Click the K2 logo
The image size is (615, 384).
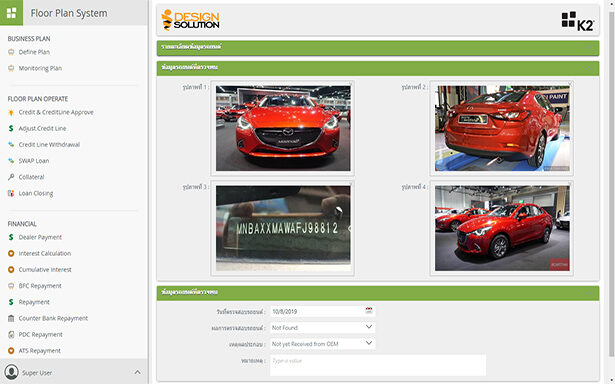(x=577, y=21)
